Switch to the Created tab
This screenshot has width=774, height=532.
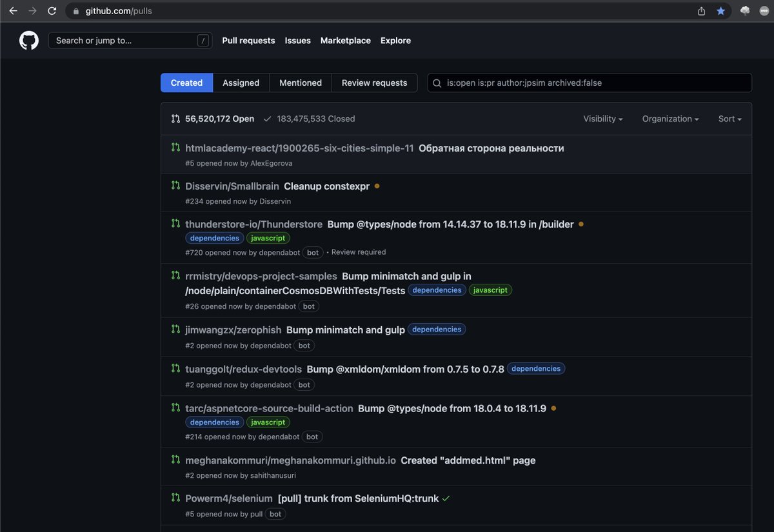[x=187, y=83]
